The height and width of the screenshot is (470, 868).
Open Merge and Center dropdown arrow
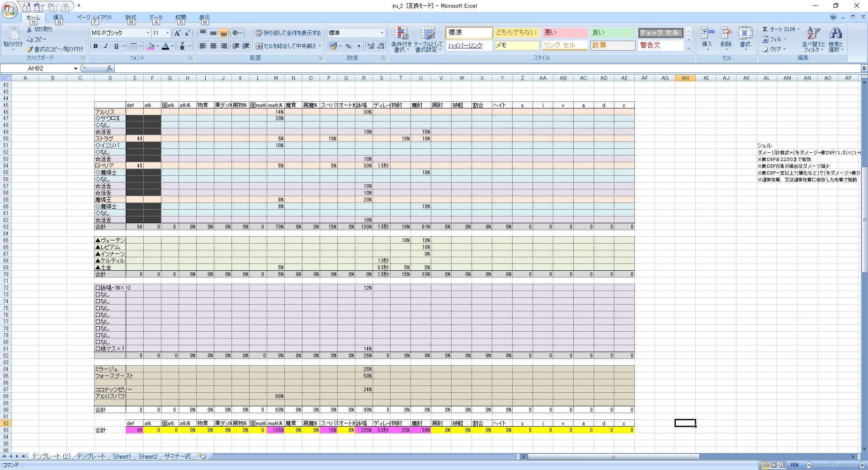(320, 46)
